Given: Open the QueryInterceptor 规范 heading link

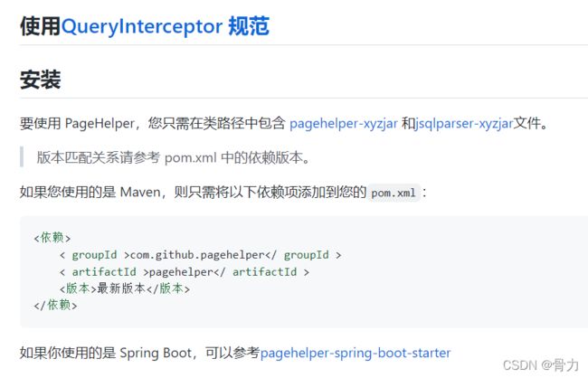Looking at the screenshot, I should click(x=165, y=26).
